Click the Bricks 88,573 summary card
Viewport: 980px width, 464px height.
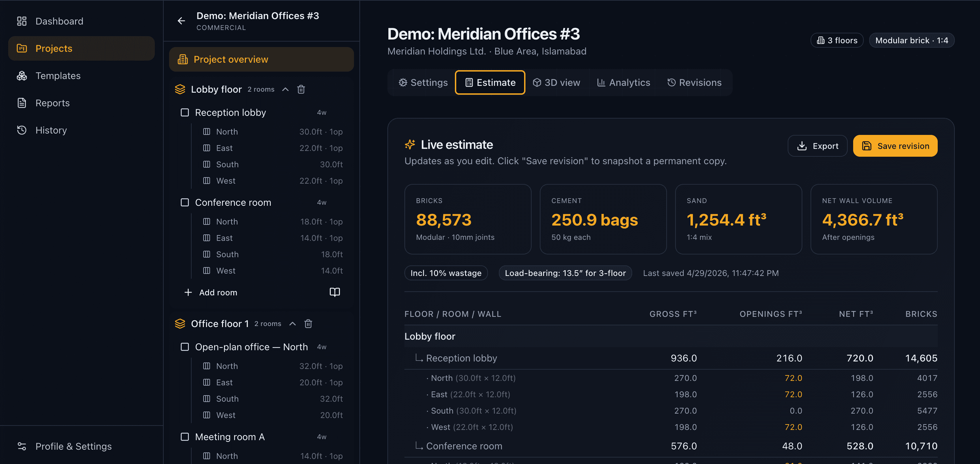[467, 219]
